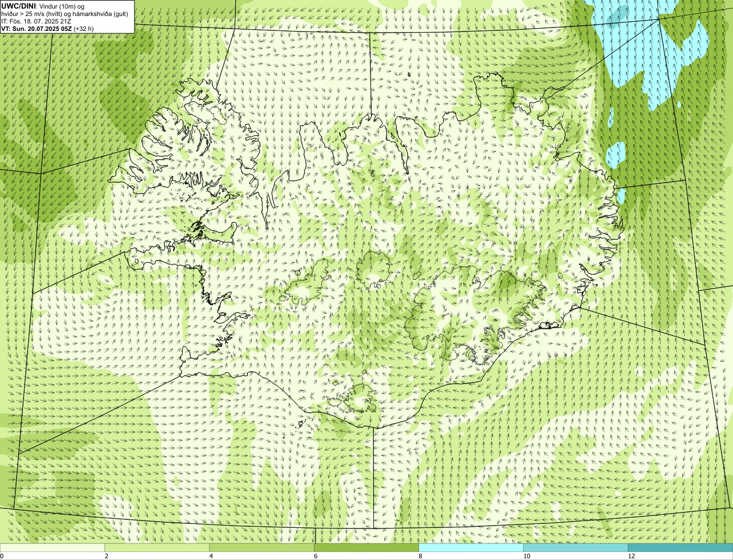Click the 0–2 m/s palest legend color segment

point(52,547)
